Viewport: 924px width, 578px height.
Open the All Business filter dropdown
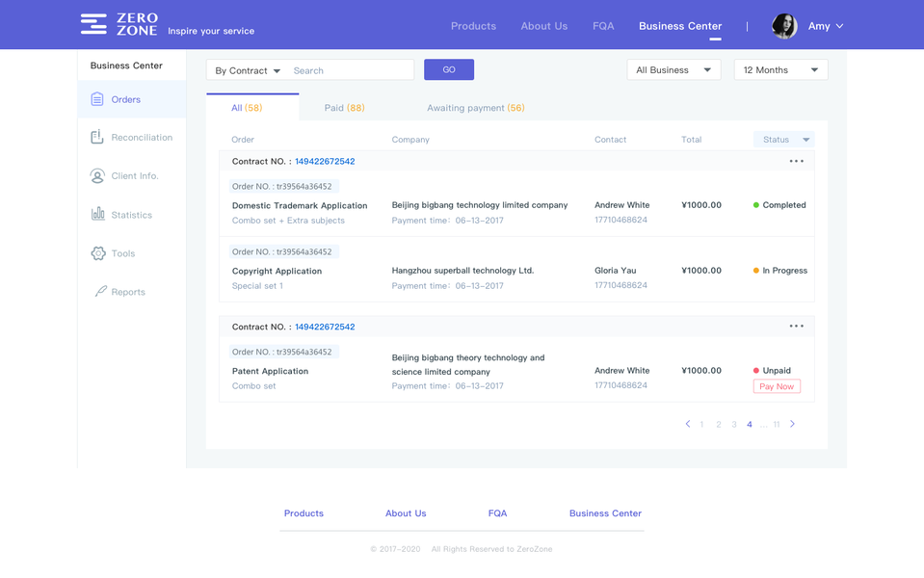pos(673,69)
